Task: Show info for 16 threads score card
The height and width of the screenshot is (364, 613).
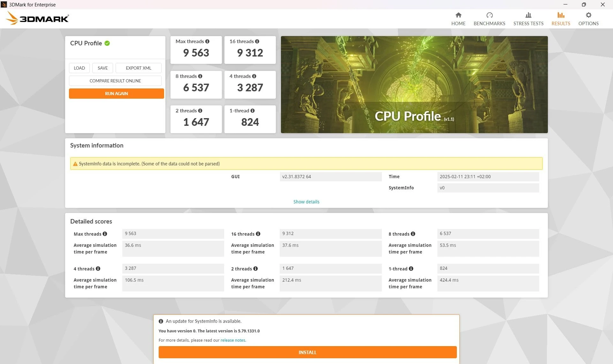Action: pos(257,42)
